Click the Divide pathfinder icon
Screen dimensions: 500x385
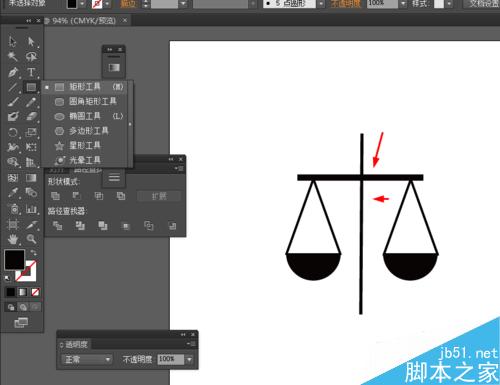[57, 226]
